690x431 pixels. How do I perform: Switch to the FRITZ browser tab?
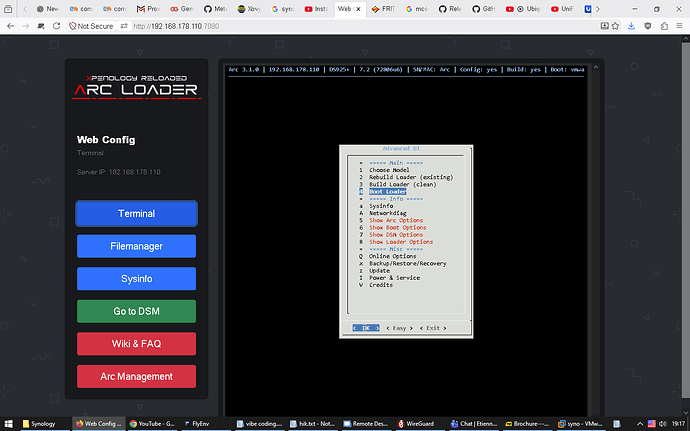point(383,9)
